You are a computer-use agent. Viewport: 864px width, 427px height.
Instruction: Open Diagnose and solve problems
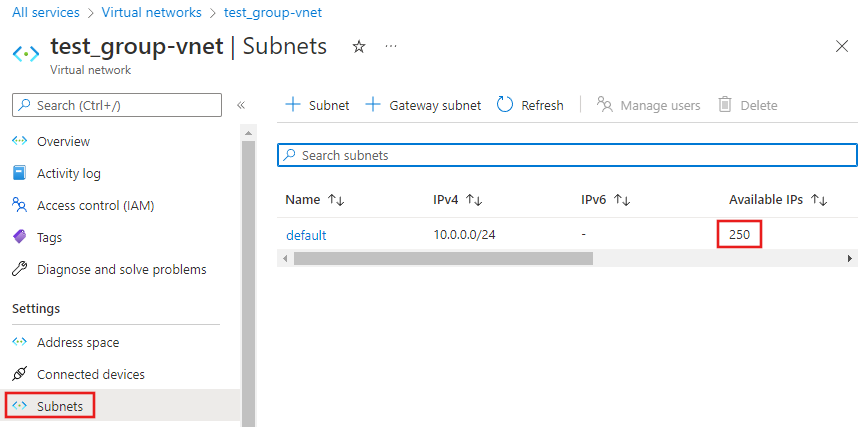(121, 270)
